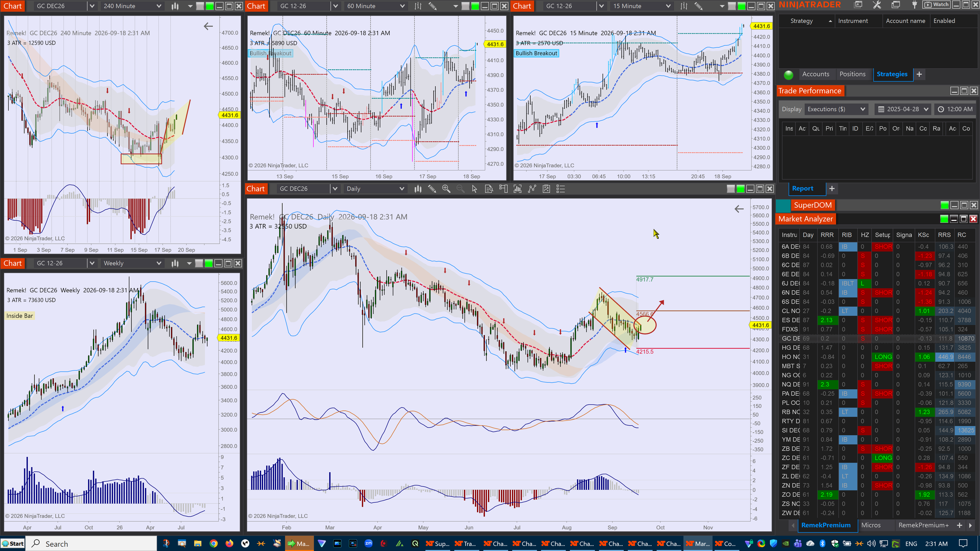Viewport: 980px width, 551px height.
Task: Sort by the RRR column header
Action: 827,235
